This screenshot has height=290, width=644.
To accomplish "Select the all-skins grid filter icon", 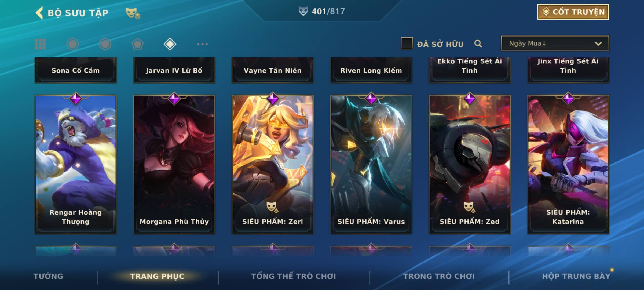I will coord(40,44).
